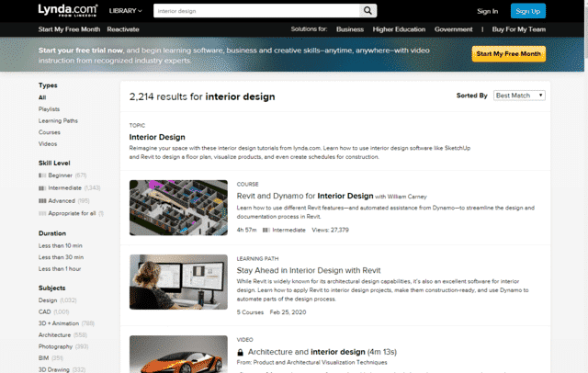Viewport: 588px width, 373px height.
Task: Open Stay Ahead in Interior Design with Revit
Action: click(x=309, y=271)
